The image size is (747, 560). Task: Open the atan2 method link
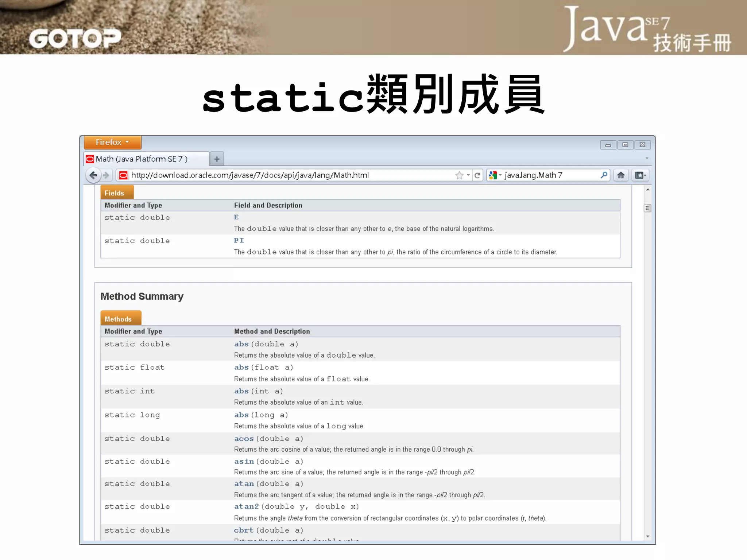click(246, 507)
